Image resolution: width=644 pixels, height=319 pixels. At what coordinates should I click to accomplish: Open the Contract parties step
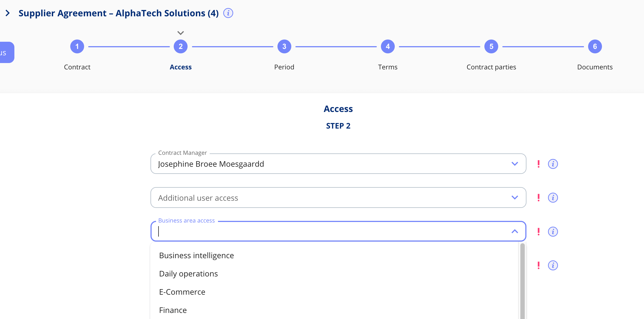click(491, 46)
